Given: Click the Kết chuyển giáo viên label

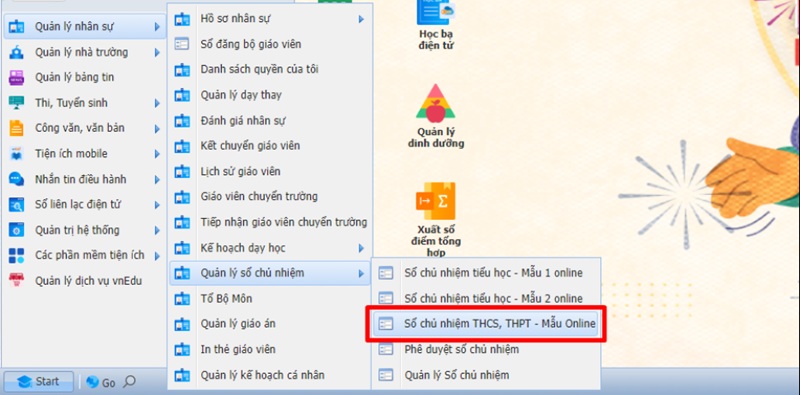Looking at the screenshot, I should (250, 146).
